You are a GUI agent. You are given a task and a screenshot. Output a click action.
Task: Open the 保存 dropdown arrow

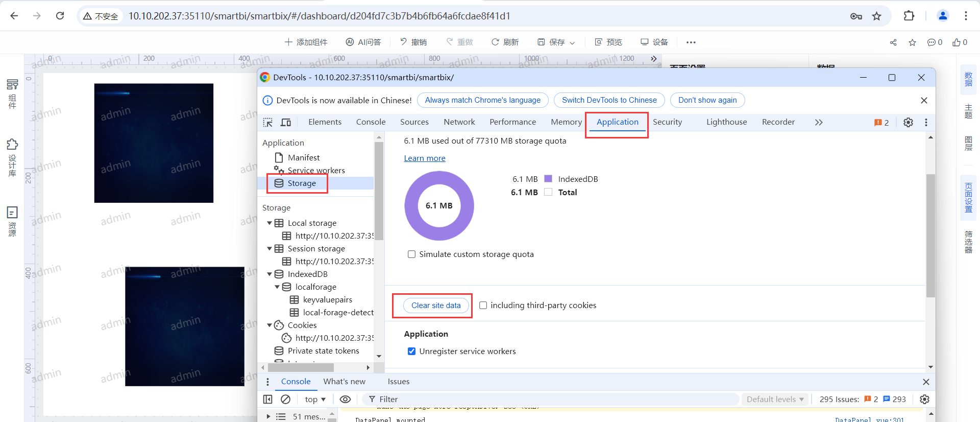tap(572, 43)
